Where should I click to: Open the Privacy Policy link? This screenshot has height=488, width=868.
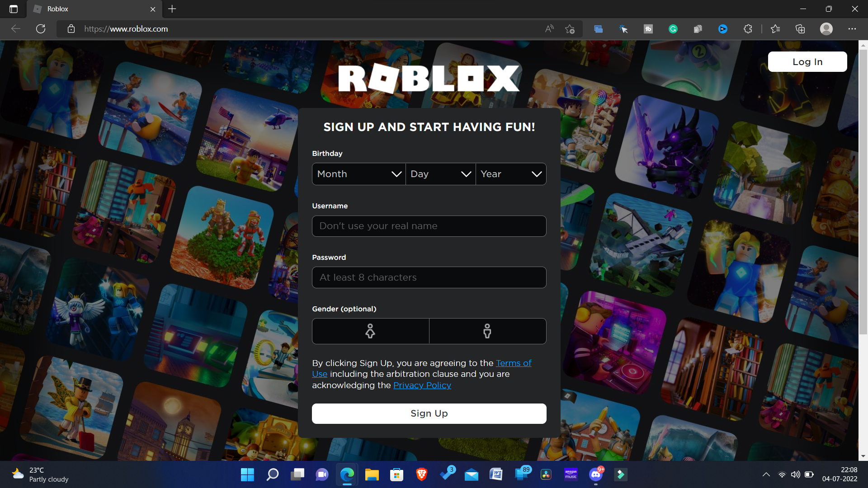pyautogui.click(x=422, y=385)
